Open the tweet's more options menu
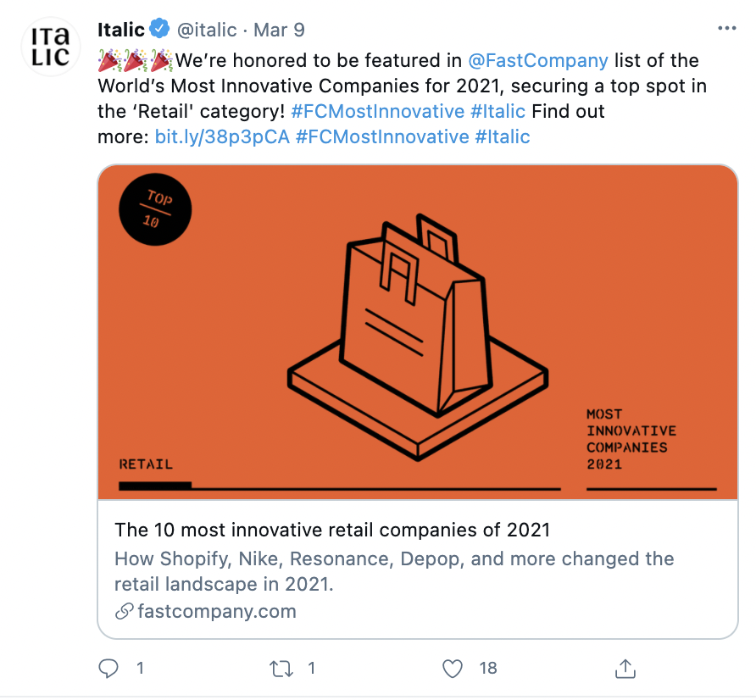The image size is (756, 700). (726, 28)
